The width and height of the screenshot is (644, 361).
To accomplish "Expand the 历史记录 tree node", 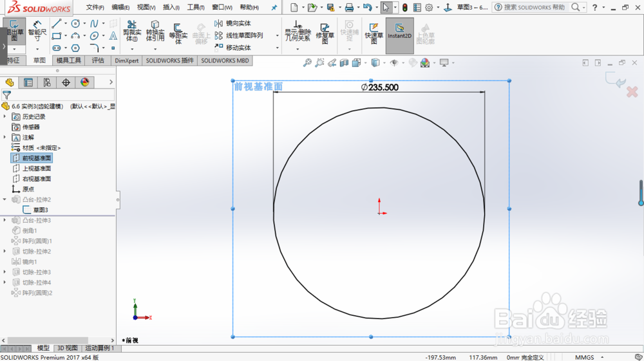I will pos(5,116).
